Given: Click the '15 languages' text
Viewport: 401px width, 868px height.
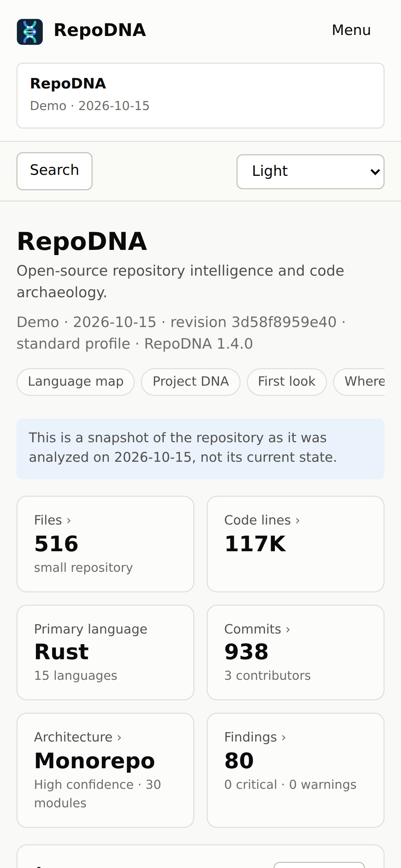Looking at the screenshot, I should tap(76, 676).
